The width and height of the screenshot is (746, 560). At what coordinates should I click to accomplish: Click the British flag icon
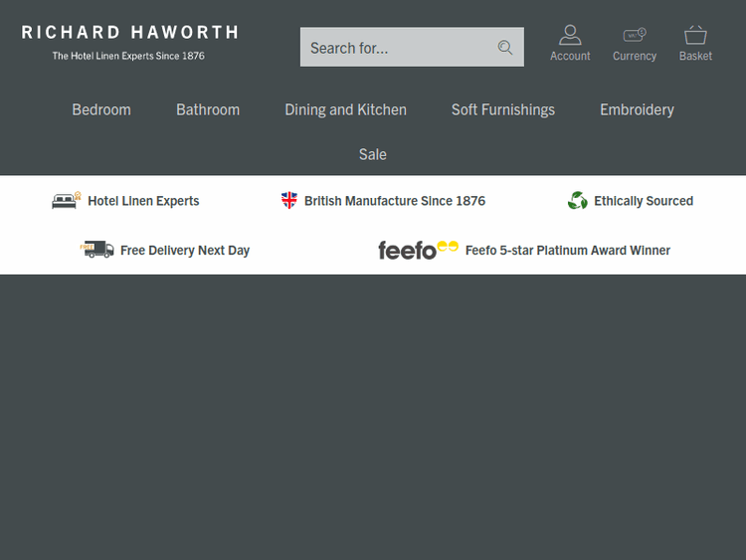pyautogui.click(x=289, y=201)
